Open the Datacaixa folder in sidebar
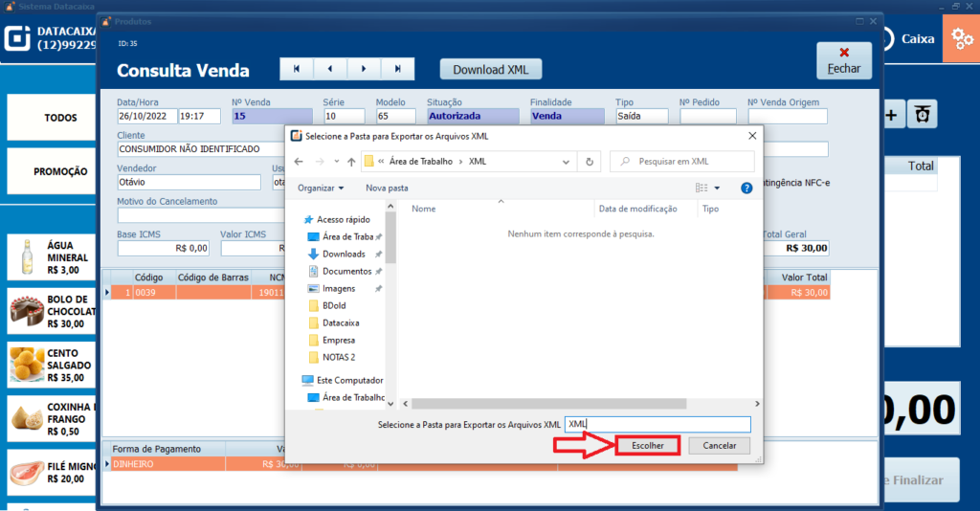 pos(340,322)
